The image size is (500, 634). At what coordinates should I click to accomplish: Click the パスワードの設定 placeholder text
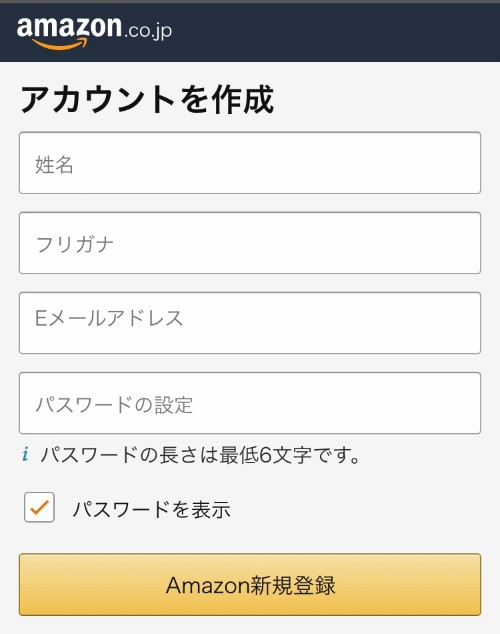pyautogui.click(x=114, y=405)
